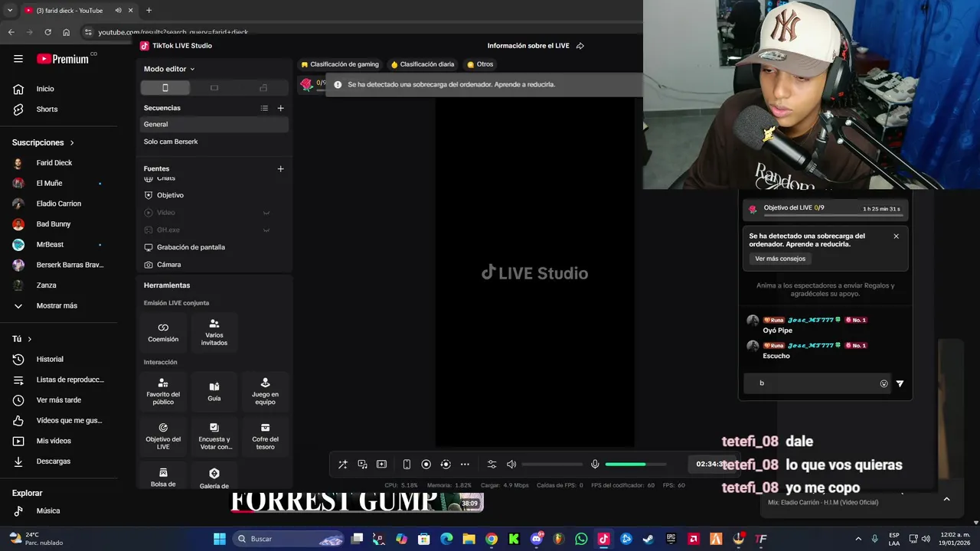Show the hidden Video source
The height and width of the screenshot is (551, 980).
click(x=266, y=213)
